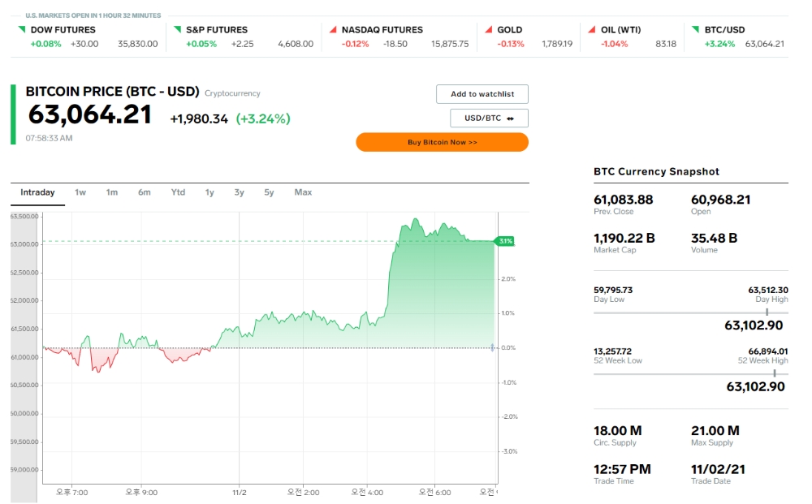The width and height of the screenshot is (812, 504).
Task: Click the 63,064.21 main price value
Action: (x=89, y=114)
